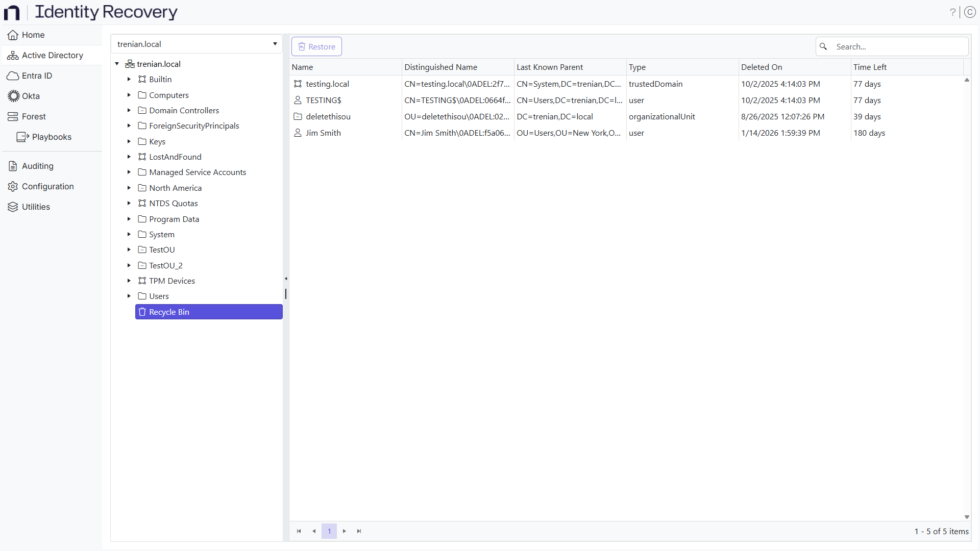Select the Jim Smith deleted user row
Screen dimensions: 980x551
(x=323, y=133)
